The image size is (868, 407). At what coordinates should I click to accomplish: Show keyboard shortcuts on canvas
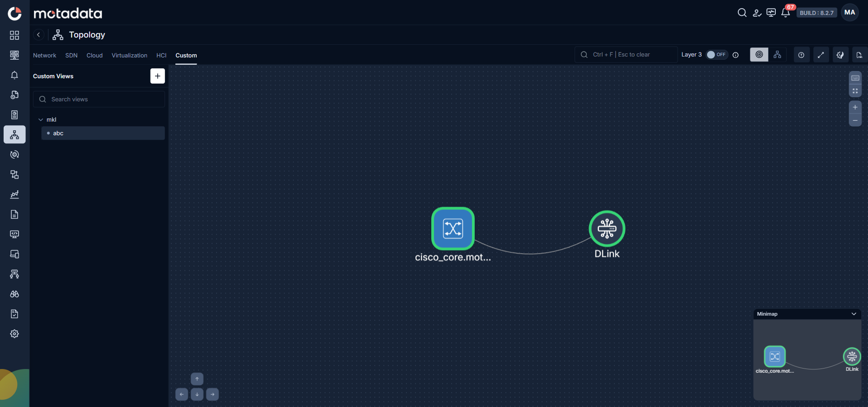coord(855,78)
